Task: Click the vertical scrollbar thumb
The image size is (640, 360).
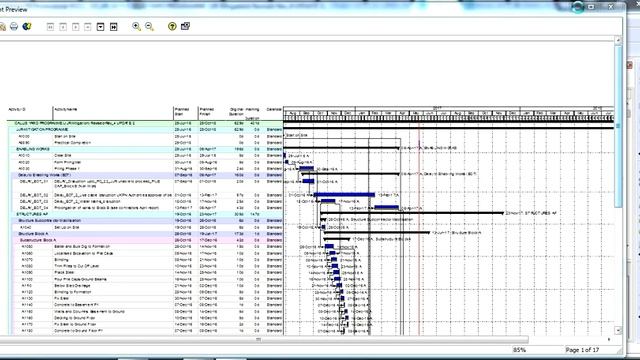Action: [x=618, y=127]
